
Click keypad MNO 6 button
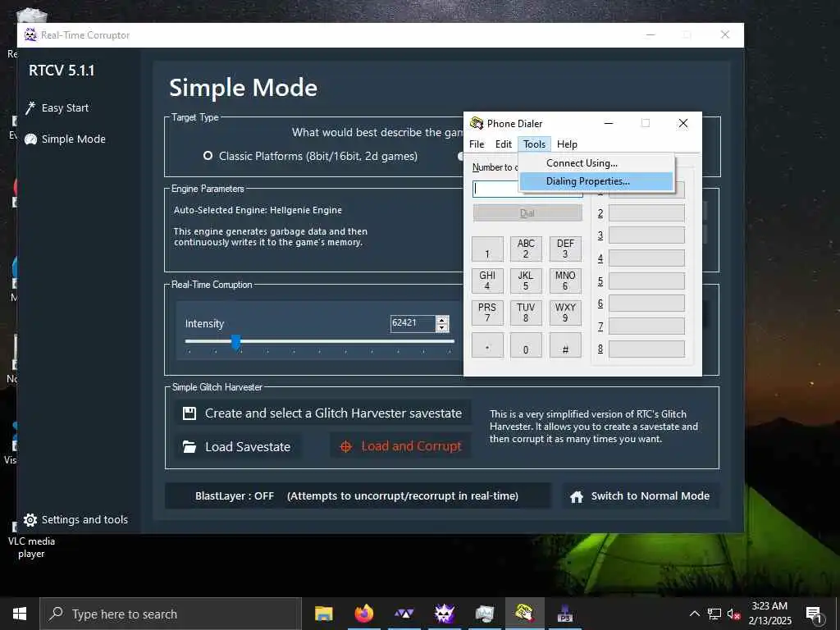tap(565, 281)
